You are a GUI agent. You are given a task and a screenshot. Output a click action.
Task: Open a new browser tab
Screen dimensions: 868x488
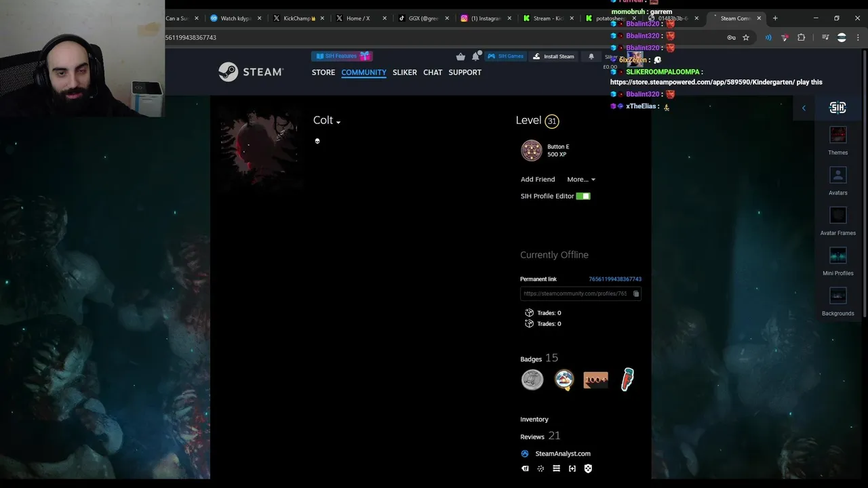tap(776, 18)
